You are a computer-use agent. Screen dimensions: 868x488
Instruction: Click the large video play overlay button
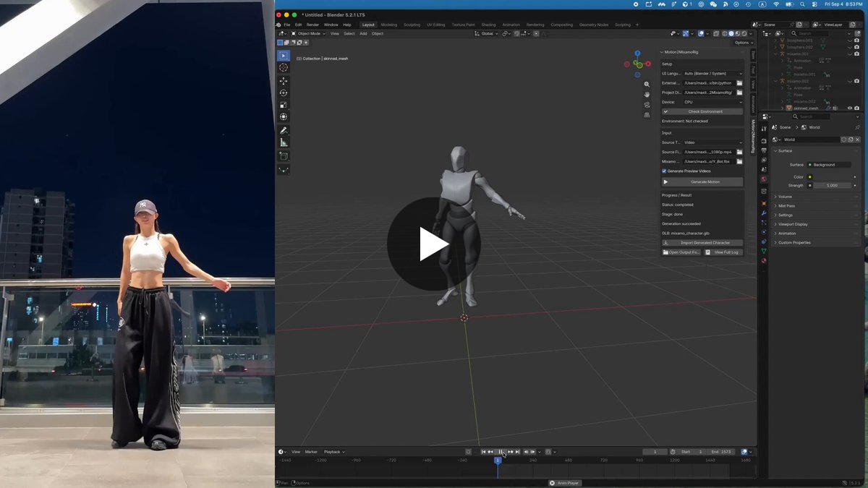click(x=433, y=244)
